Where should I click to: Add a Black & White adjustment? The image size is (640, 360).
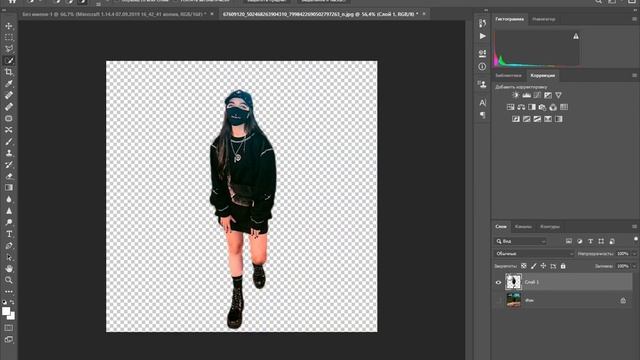pos(532,107)
